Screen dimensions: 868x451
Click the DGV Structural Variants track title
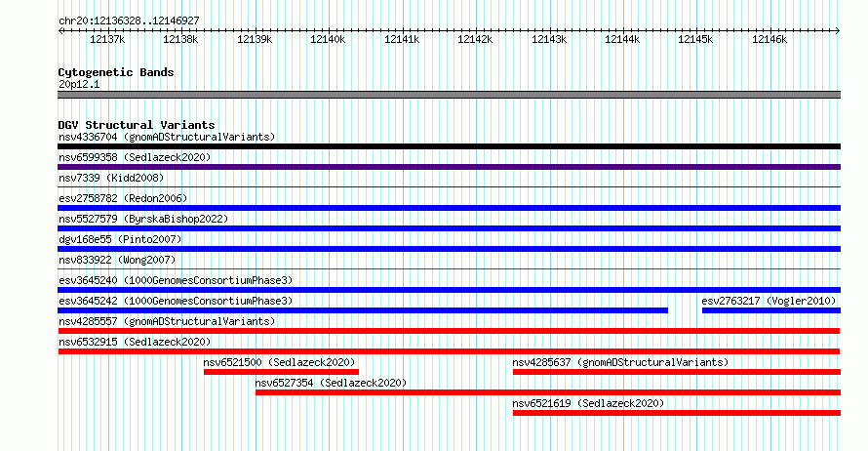pyautogui.click(x=137, y=125)
